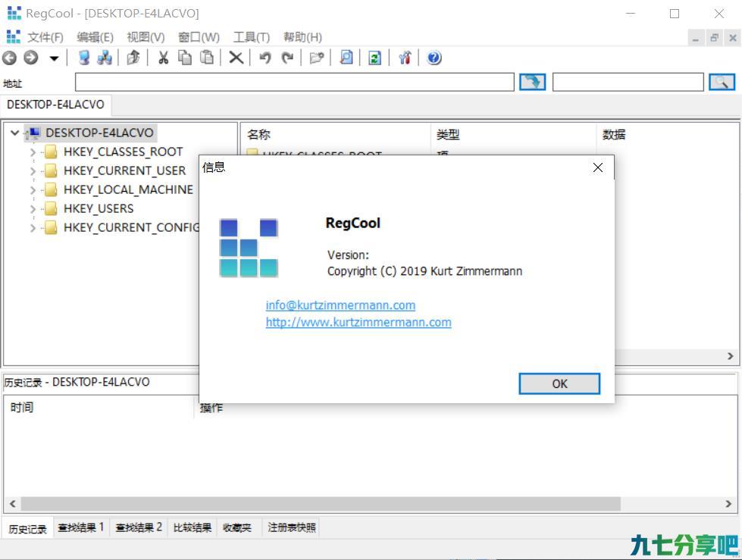Image resolution: width=742 pixels, height=560 pixels.
Task: Open the 文件(F) menu
Action: (x=45, y=37)
